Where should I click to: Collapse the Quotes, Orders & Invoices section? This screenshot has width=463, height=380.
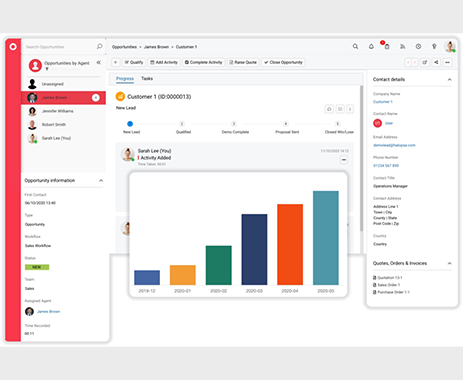[449, 263]
